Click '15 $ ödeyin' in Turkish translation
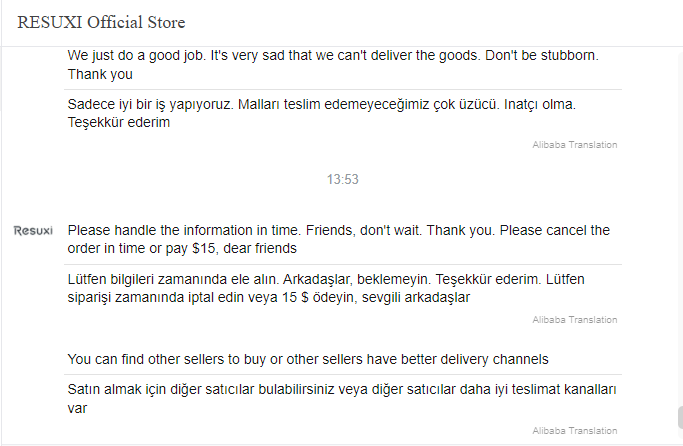 (318, 297)
